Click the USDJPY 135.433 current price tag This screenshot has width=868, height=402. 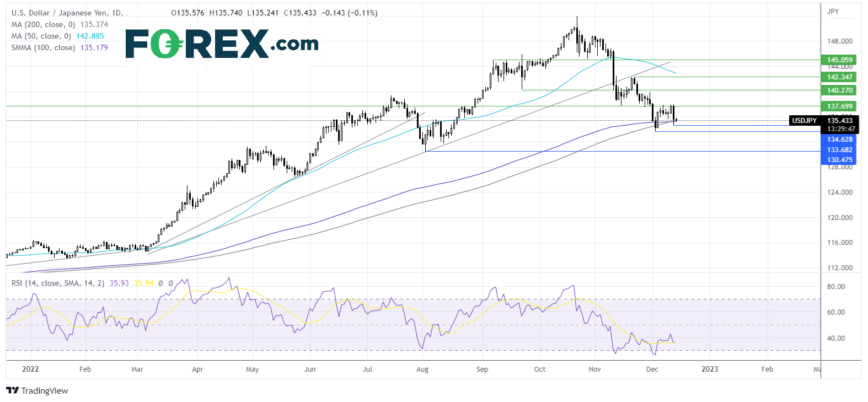coord(823,120)
